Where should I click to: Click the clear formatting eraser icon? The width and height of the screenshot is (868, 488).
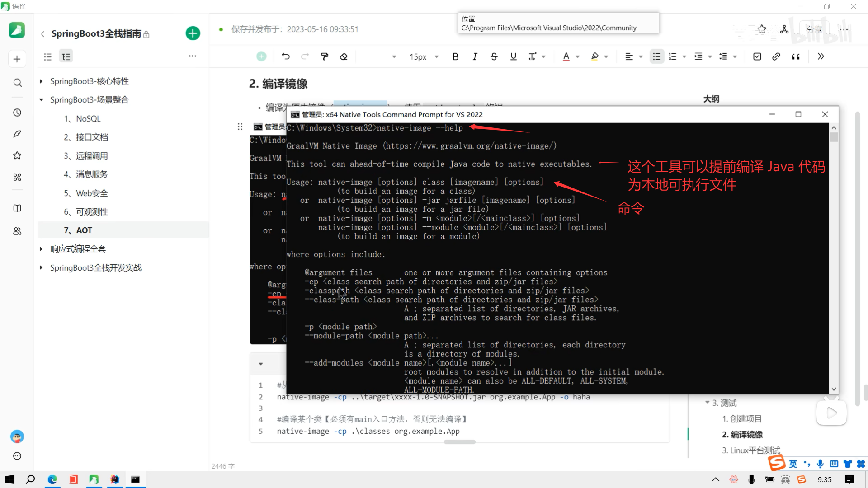pos(344,56)
